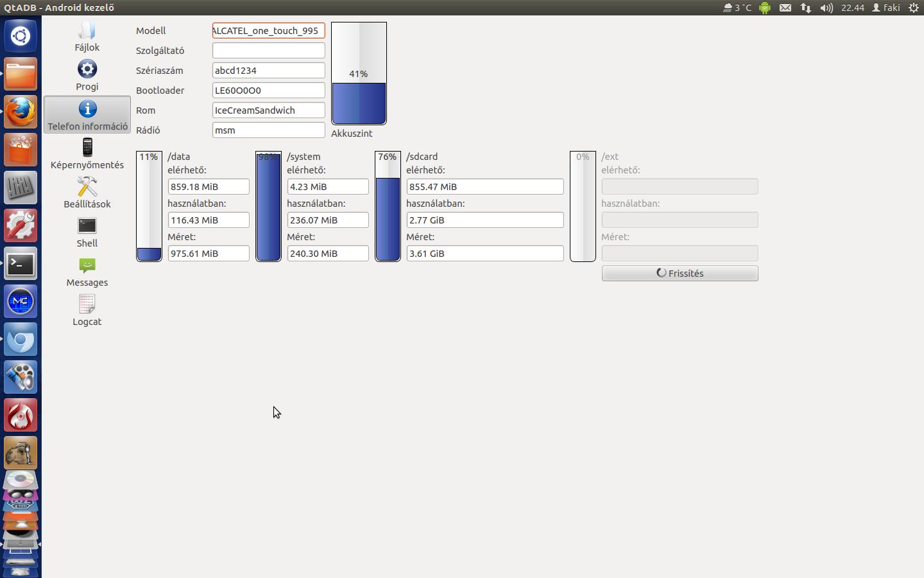Open the network indicator menu

(806, 8)
